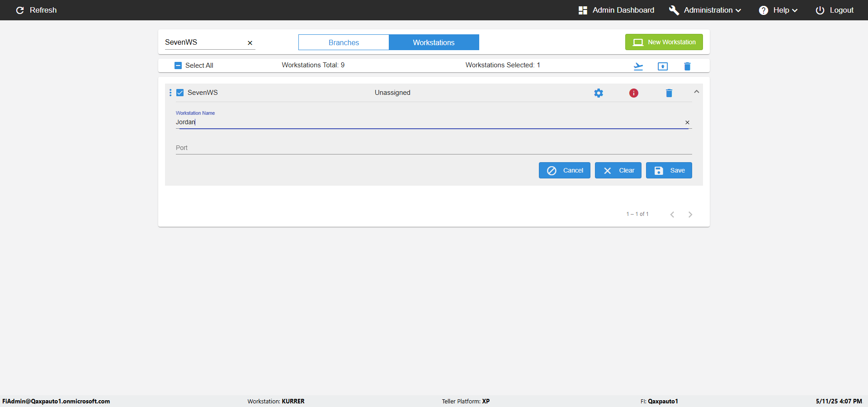Go to previous page of results
868x407 pixels.
(x=672, y=215)
